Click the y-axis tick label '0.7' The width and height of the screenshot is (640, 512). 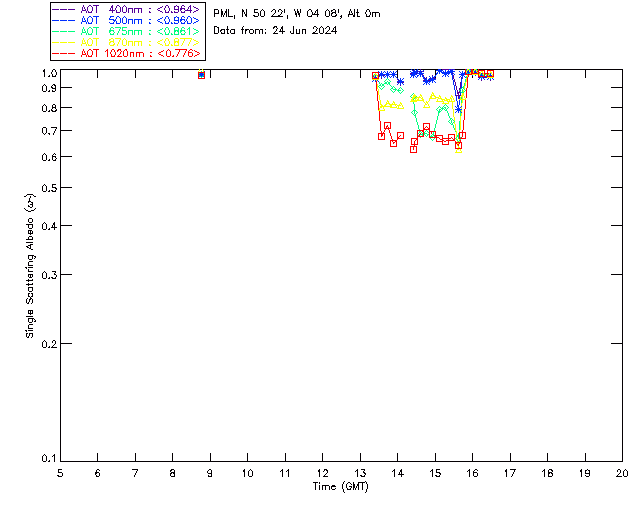click(49, 131)
